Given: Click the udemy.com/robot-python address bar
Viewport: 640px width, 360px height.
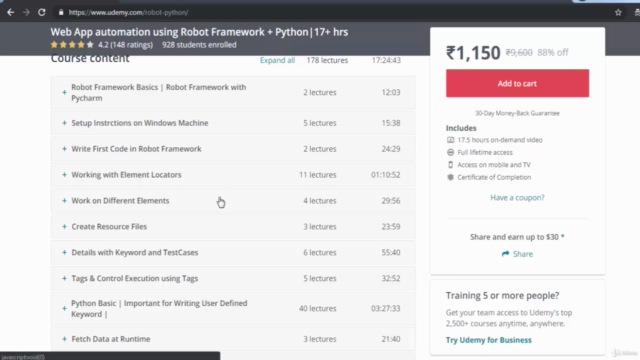Looking at the screenshot, I should (x=128, y=13).
